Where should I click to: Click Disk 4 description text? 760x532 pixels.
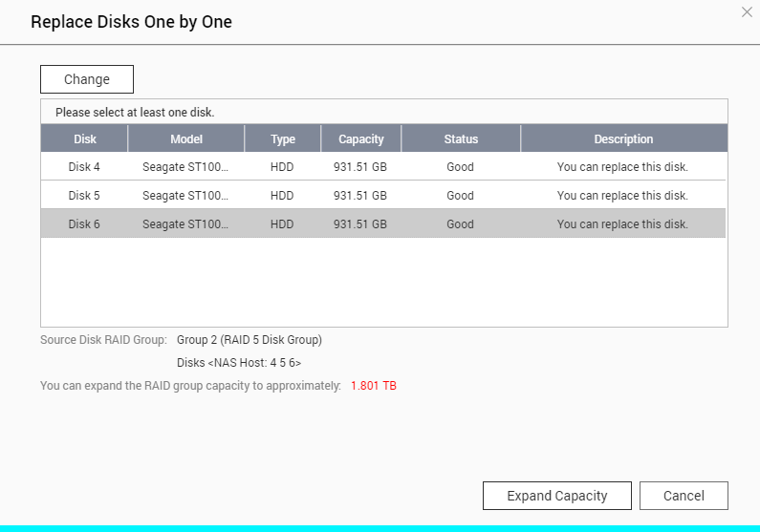622,167
